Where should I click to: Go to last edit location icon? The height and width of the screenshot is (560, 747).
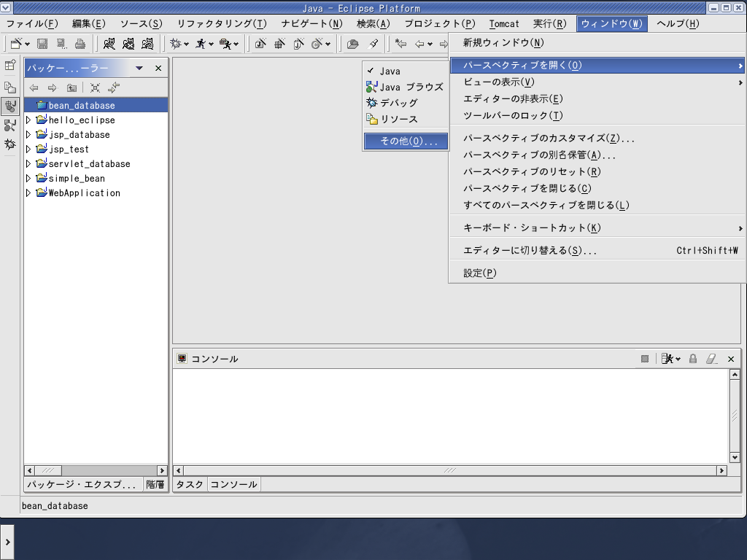coord(400,44)
